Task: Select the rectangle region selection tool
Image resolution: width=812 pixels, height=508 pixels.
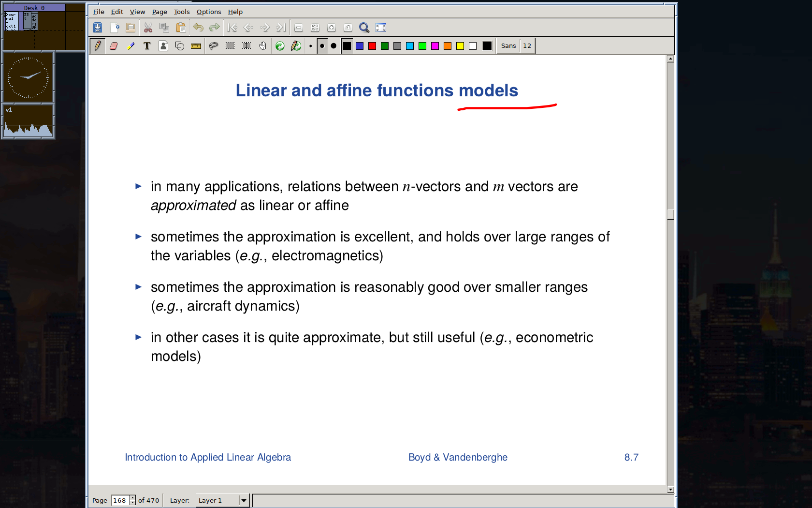Action: click(x=230, y=46)
